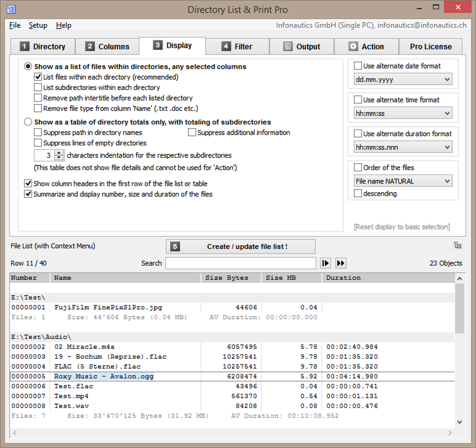Image resolution: width=476 pixels, height=448 pixels.
Task: Switch to the Columns tab
Action: [107, 47]
